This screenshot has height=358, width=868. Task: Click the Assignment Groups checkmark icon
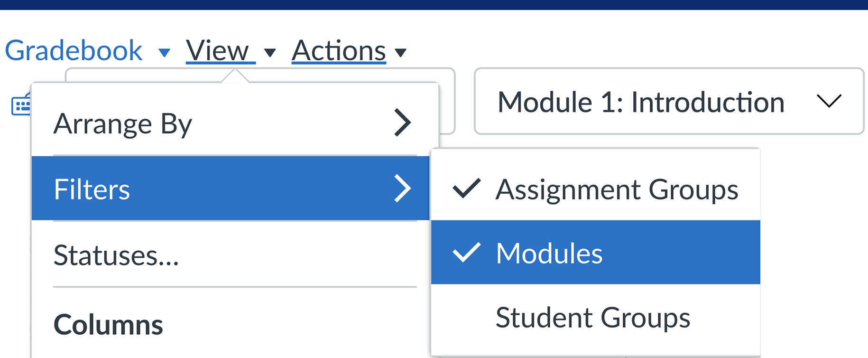pyautogui.click(x=467, y=188)
